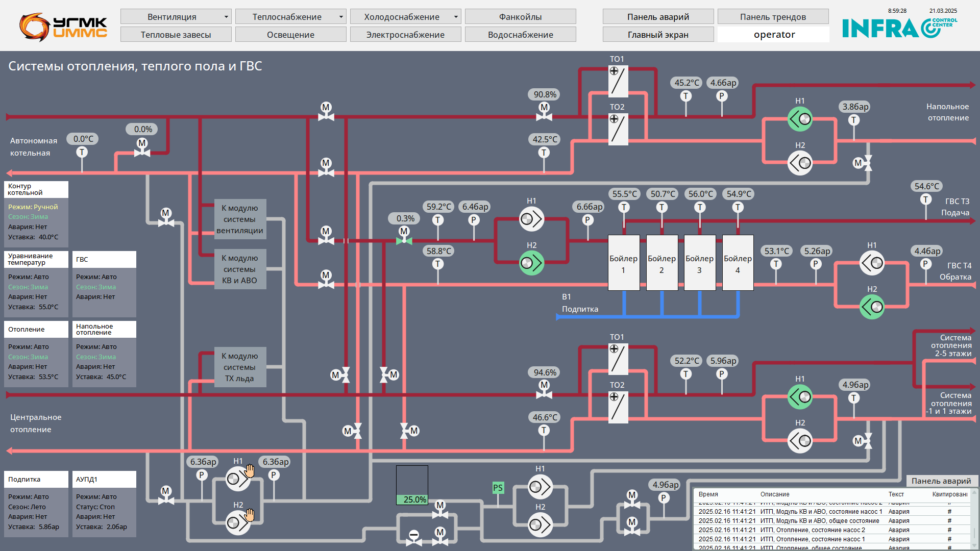Open motorized valve showing 90.8%
Viewport: 980px width, 551px height.
(x=544, y=112)
